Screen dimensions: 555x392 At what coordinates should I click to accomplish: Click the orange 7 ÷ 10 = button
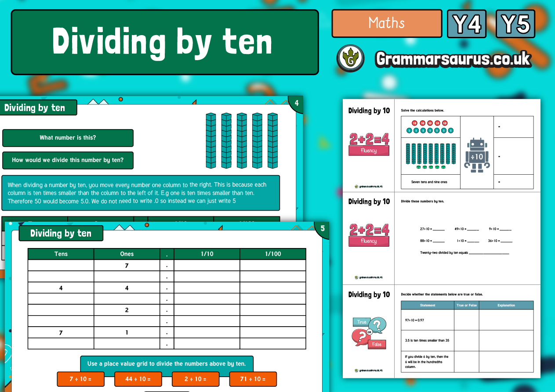click(80, 379)
